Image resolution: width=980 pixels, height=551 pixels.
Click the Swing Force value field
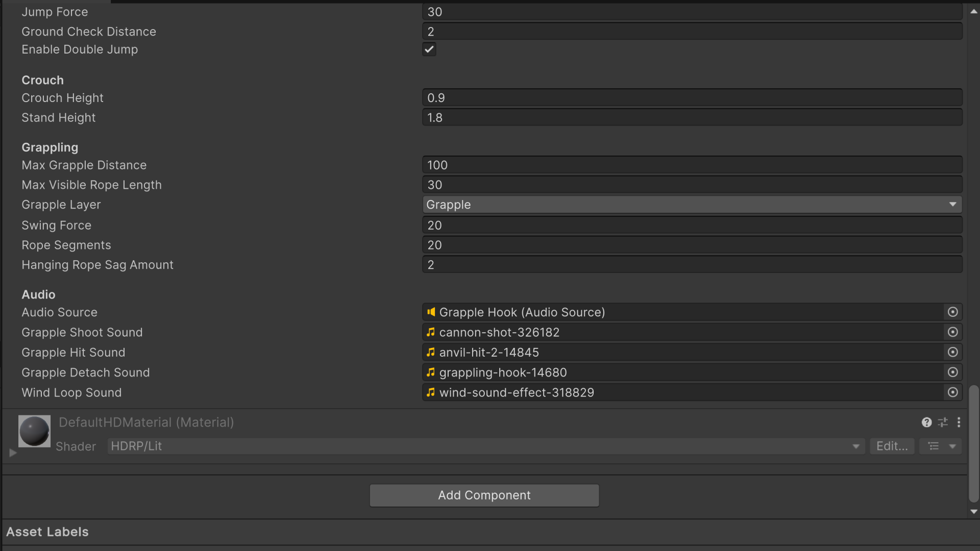click(x=692, y=226)
